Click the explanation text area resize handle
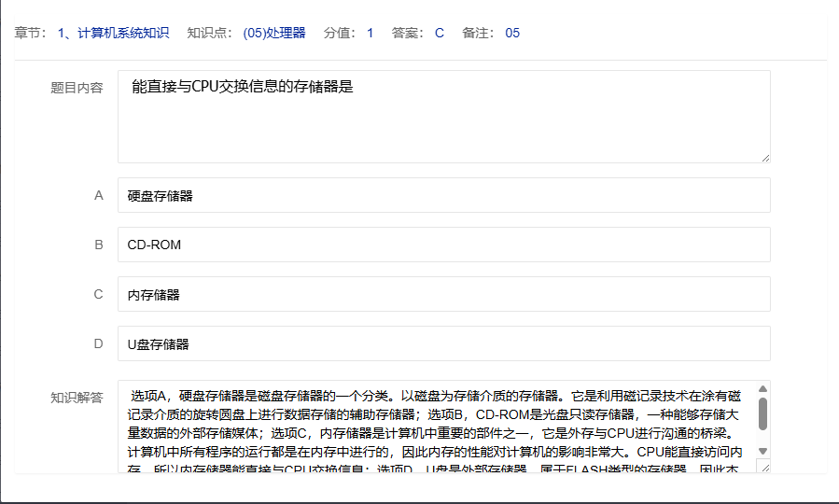Viewport: 839px width, 504px height. tap(765, 468)
